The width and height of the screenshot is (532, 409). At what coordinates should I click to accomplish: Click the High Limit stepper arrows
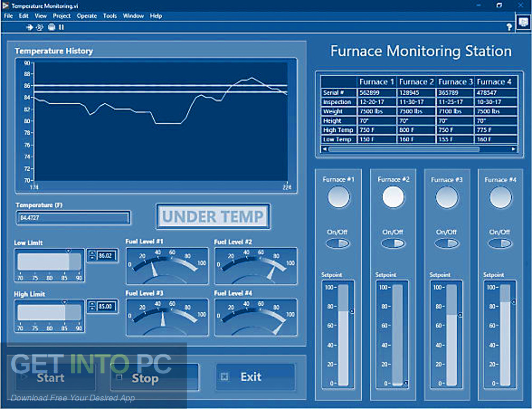pyautogui.click(x=92, y=306)
